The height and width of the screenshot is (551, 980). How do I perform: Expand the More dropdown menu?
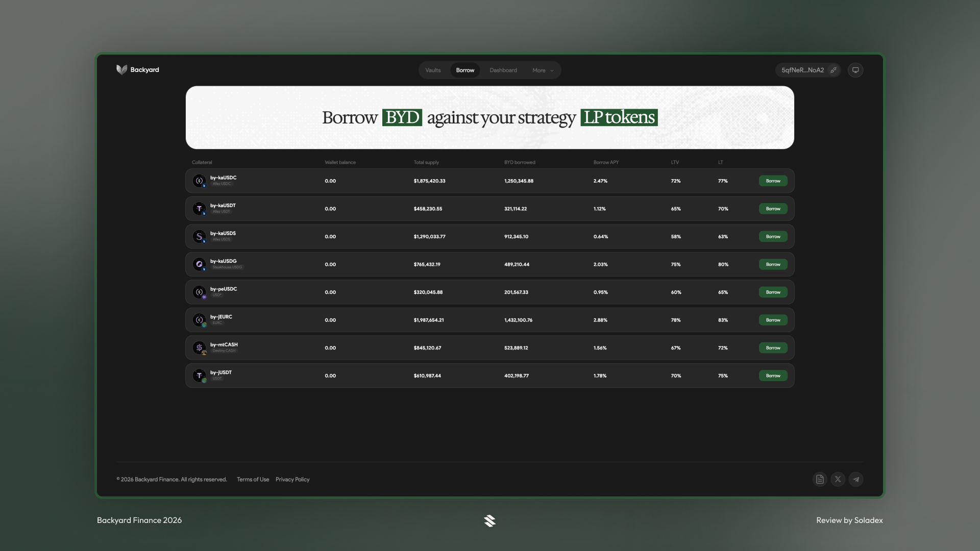click(x=543, y=70)
